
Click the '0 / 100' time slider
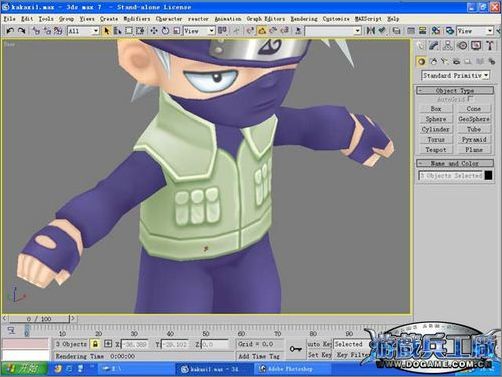pos(39,319)
